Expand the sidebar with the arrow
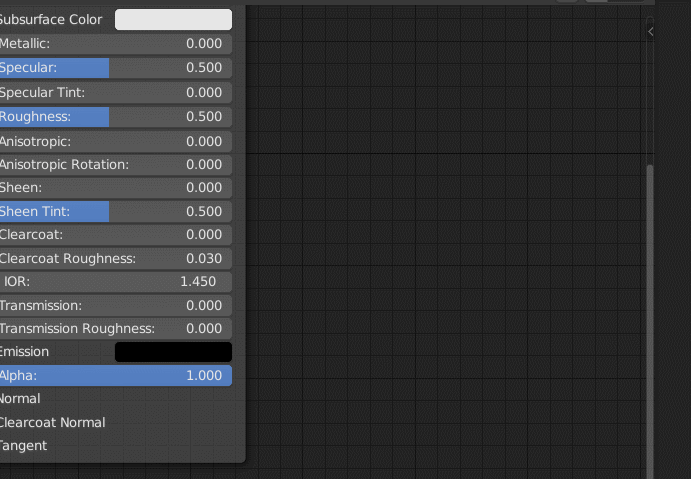 click(650, 32)
